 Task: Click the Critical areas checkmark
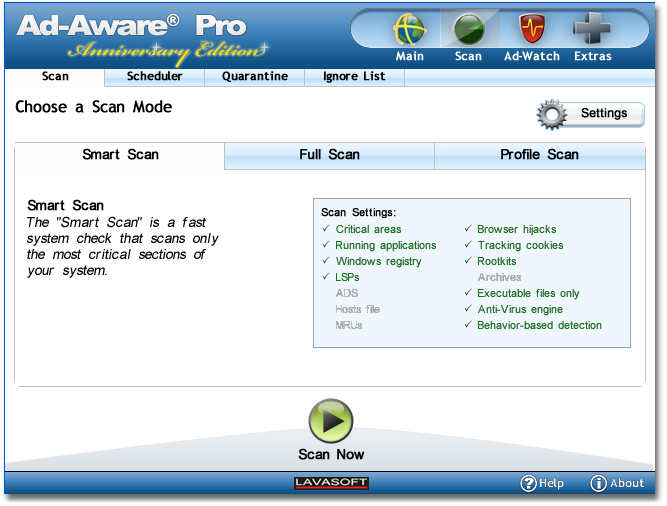[x=326, y=229]
